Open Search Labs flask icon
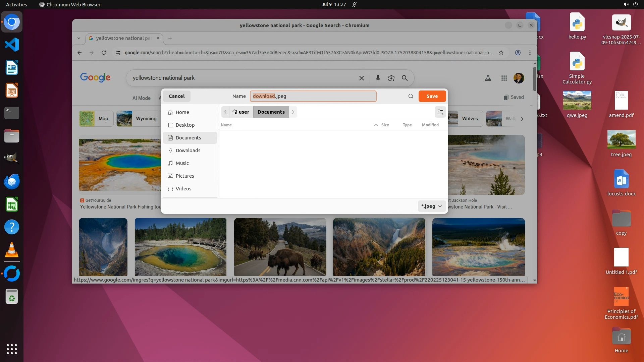 pyautogui.click(x=488, y=78)
